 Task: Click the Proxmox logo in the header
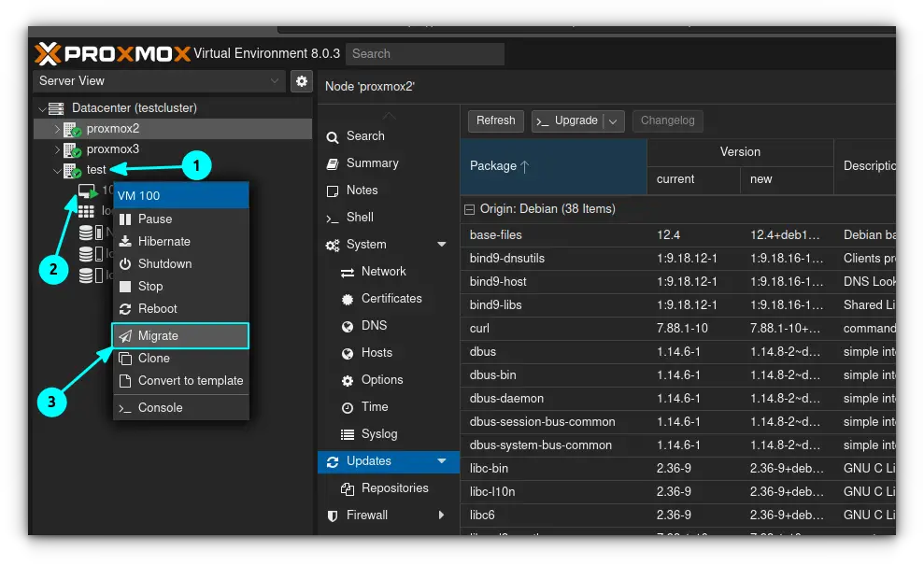[112, 53]
